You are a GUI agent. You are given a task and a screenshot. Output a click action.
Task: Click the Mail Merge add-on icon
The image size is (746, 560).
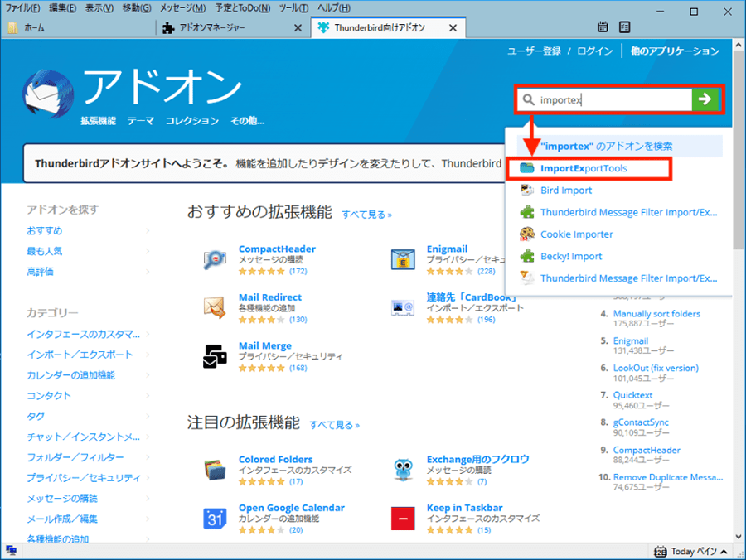coord(216,356)
